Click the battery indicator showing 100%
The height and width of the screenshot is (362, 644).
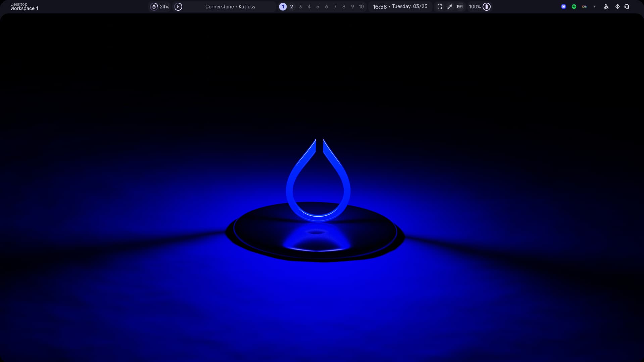[x=480, y=6]
